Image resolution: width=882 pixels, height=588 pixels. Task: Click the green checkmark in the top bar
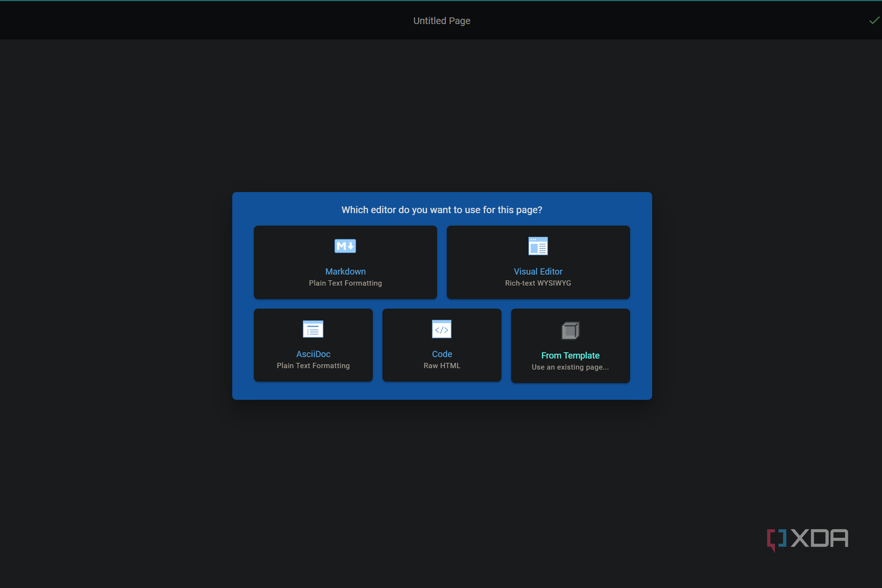coord(874,20)
